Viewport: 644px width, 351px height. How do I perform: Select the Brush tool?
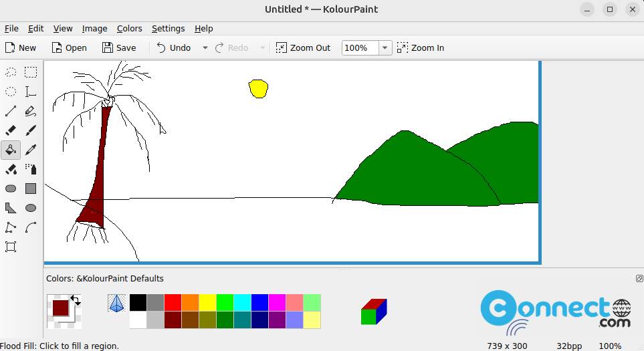30,130
